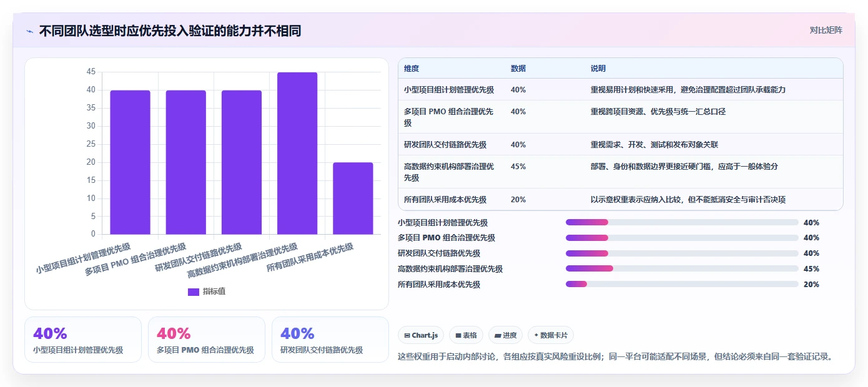Click the 45% progress bar for 高数据约束机构
This screenshot has width=868, height=387.
[682, 268]
